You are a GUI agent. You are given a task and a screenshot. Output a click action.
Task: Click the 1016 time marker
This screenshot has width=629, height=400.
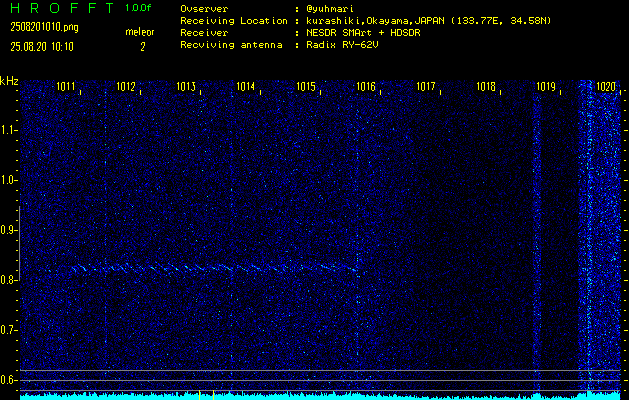(366, 87)
